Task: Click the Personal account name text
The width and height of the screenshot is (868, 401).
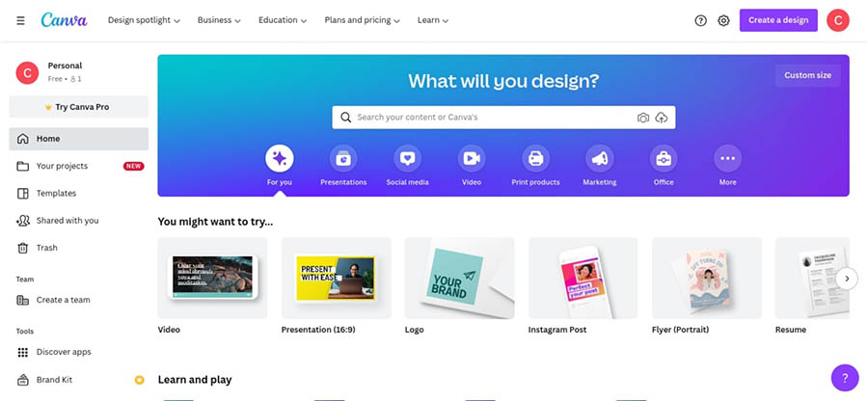Action: pos(65,66)
